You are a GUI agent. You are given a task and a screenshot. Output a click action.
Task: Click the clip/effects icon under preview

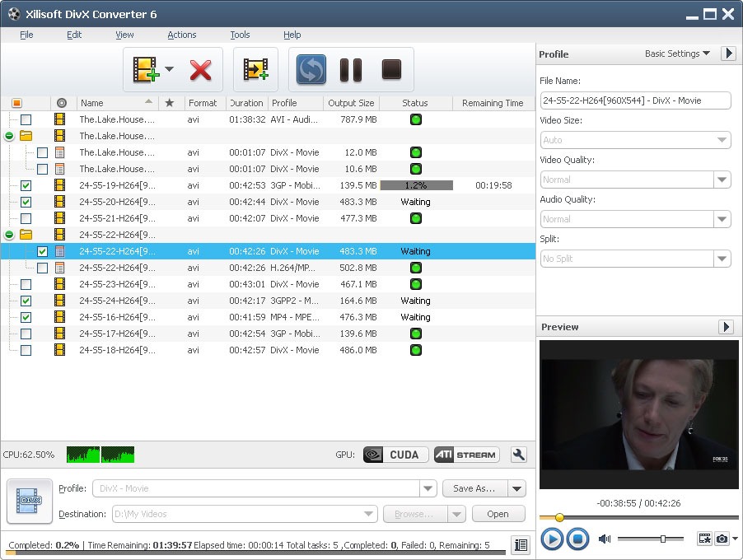tap(704, 539)
